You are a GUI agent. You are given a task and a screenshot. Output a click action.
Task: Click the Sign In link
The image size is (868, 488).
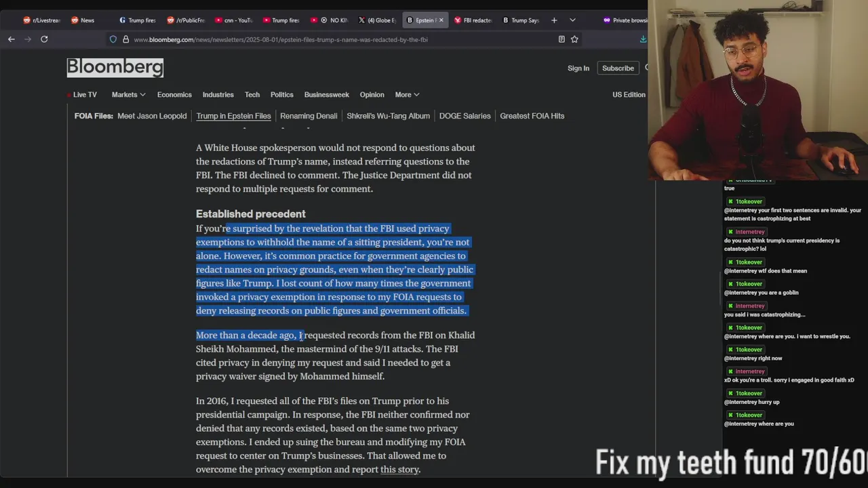[578, 68]
